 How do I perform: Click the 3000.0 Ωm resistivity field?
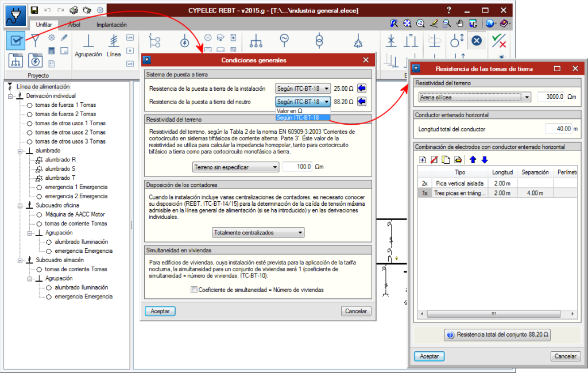click(551, 97)
